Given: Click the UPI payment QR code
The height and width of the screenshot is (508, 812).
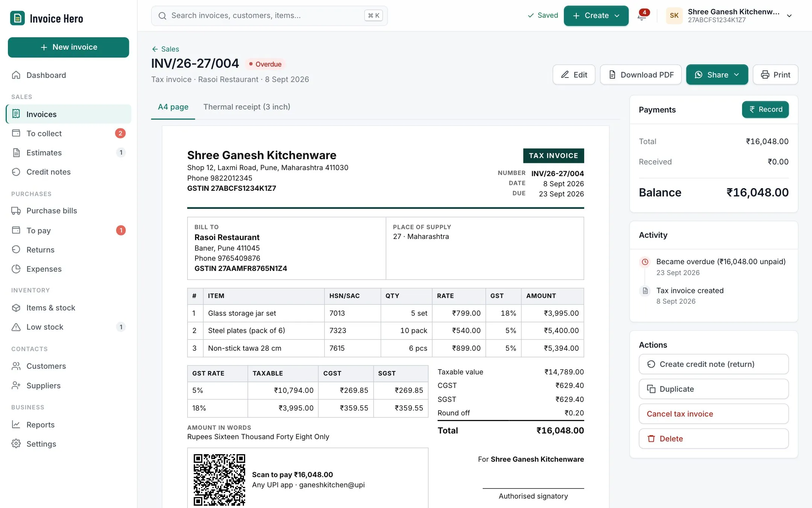Looking at the screenshot, I should coord(219,480).
